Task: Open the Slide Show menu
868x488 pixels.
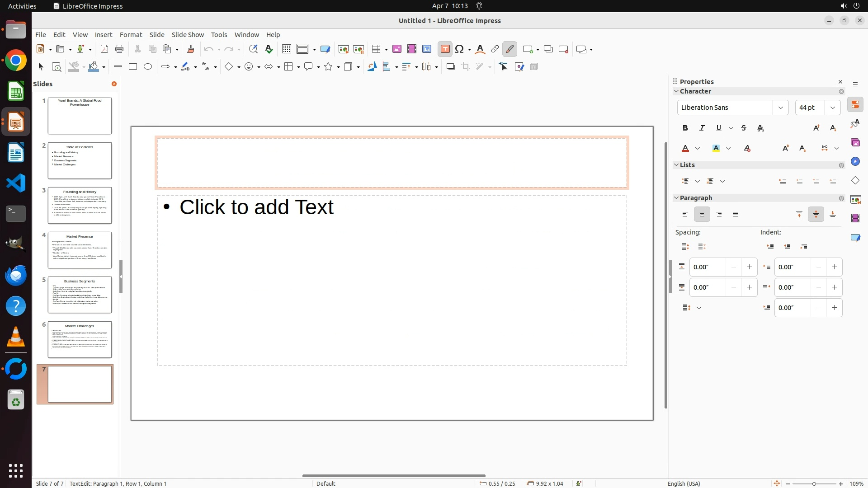Action: pos(188,35)
